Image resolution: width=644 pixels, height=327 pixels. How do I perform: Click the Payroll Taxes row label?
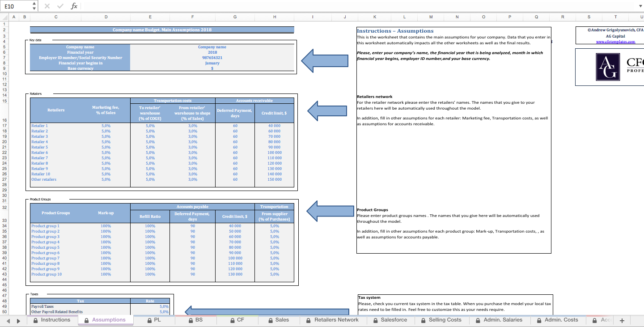(42, 306)
